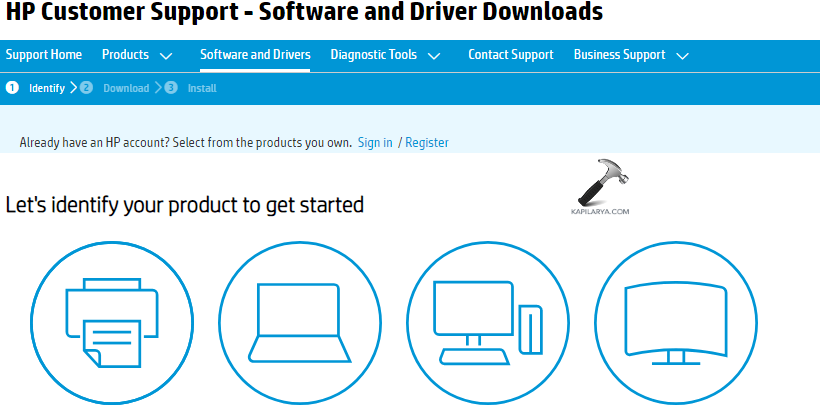Expand the Products dropdown chevron
This screenshot has width=820, height=407.
[166, 56]
